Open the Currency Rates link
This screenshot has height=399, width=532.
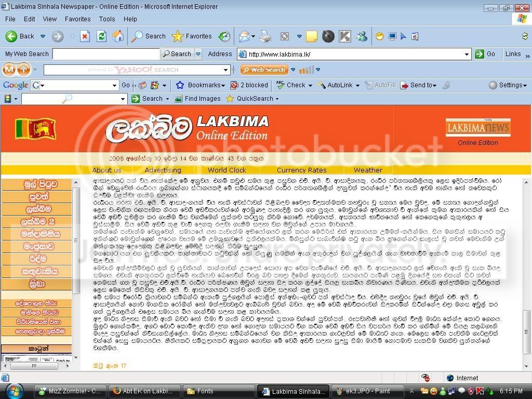(302, 170)
